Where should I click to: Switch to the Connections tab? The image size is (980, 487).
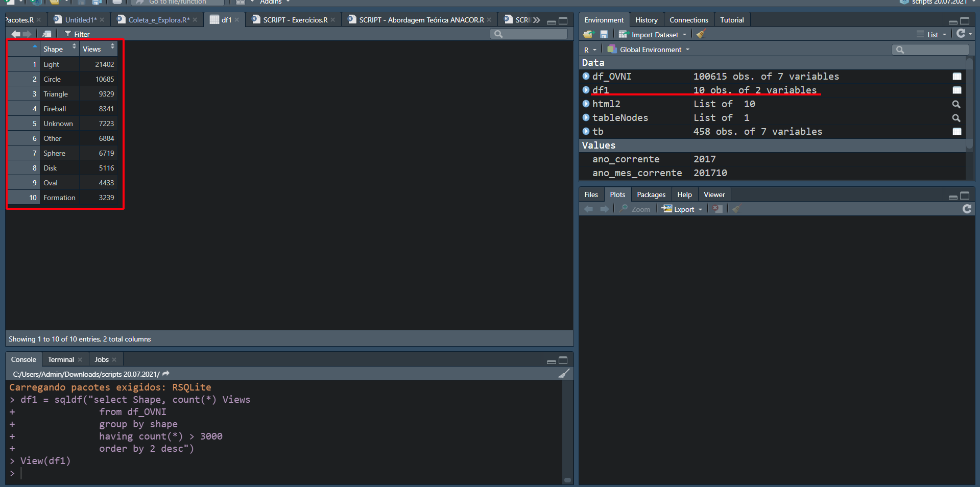pos(688,20)
